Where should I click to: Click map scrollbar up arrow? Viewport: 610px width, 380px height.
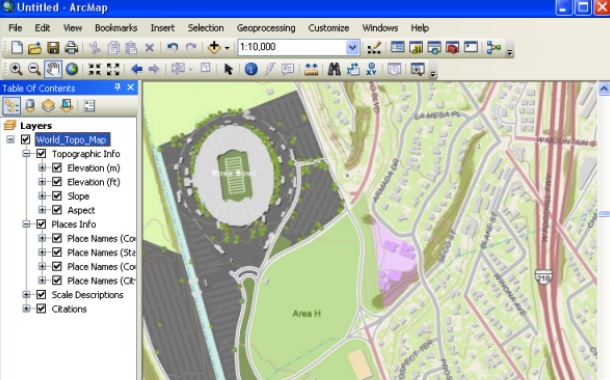(604, 89)
